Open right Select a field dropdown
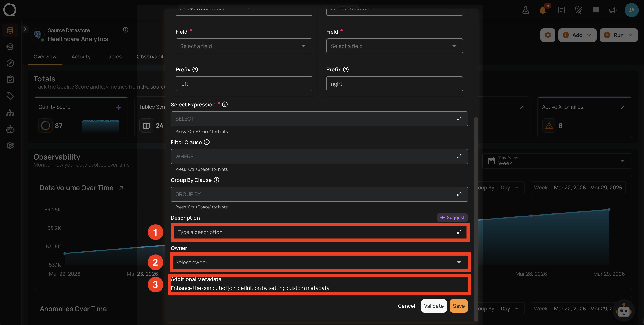The width and height of the screenshot is (644, 325). click(x=395, y=46)
